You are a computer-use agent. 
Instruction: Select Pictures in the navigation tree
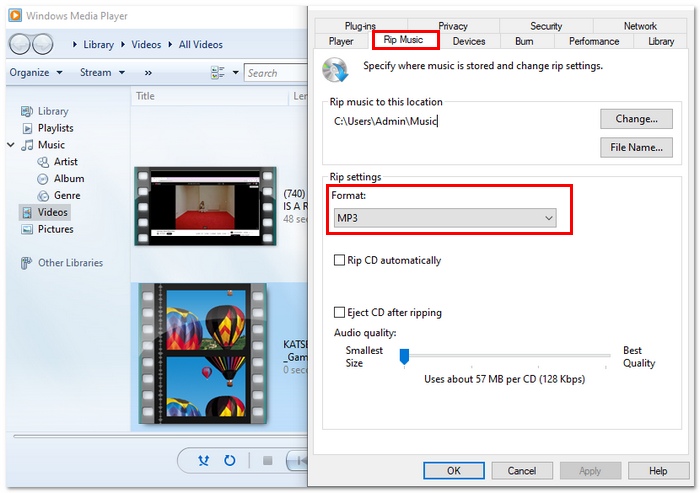[x=55, y=229]
